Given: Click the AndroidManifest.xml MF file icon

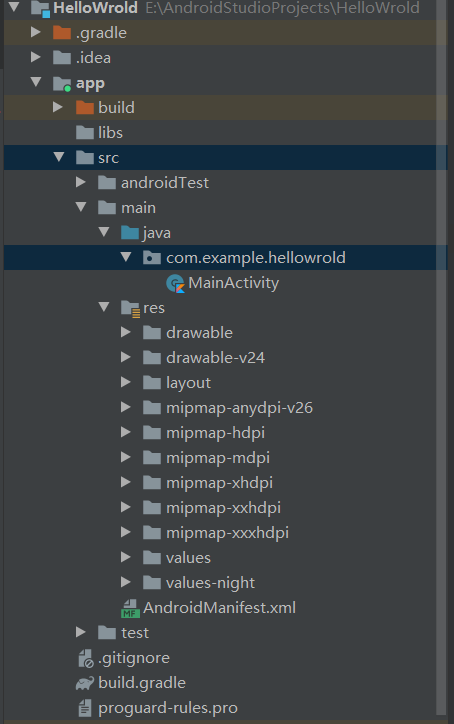Looking at the screenshot, I should [130, 608].
